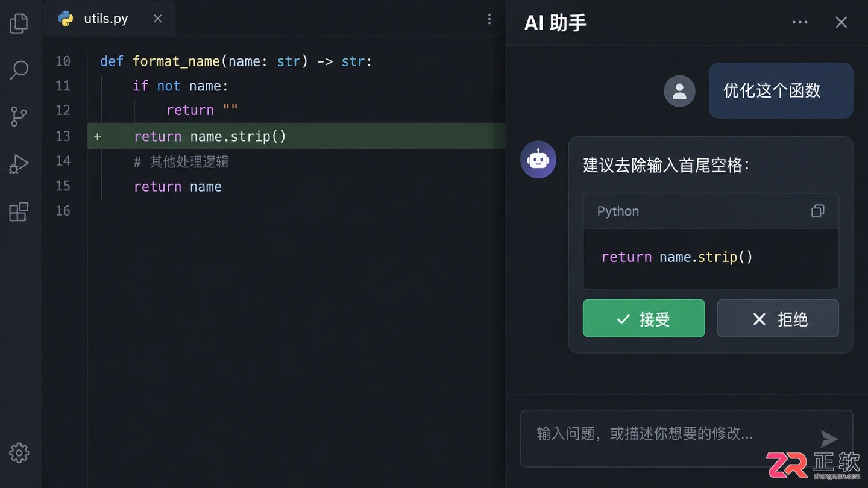
Task: Close the utils.py tab
Action: [x=157, y=19]
